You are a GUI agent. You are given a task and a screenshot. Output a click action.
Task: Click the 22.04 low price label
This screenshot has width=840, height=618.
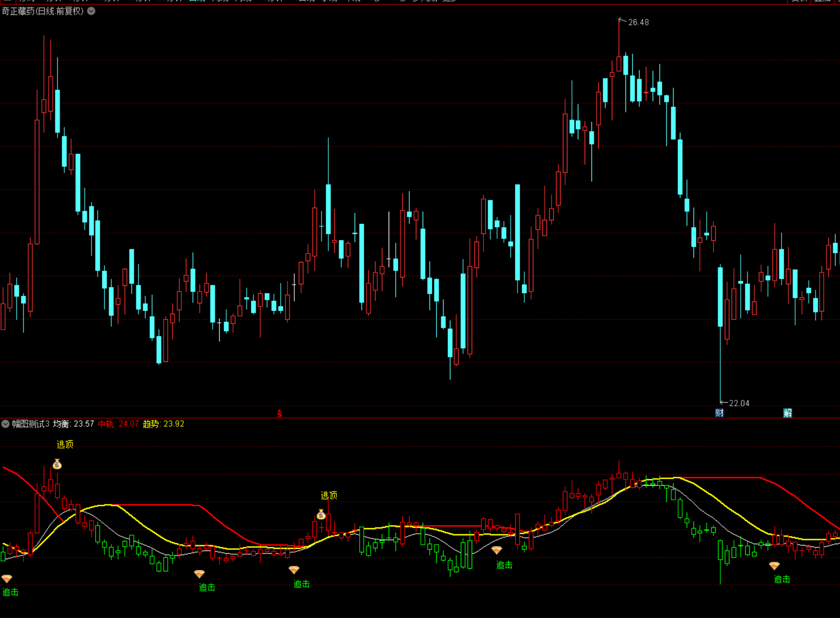[x=739, y=403]
